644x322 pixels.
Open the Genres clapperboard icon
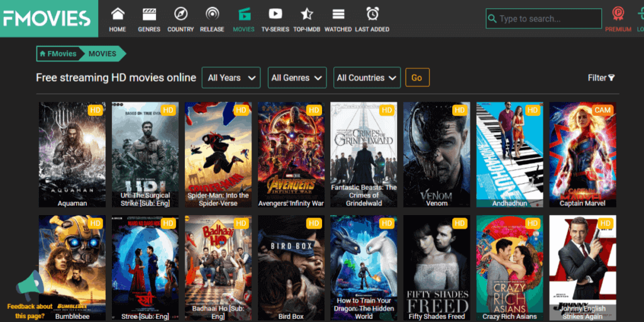pyautogui.click(x=149, y=14)
